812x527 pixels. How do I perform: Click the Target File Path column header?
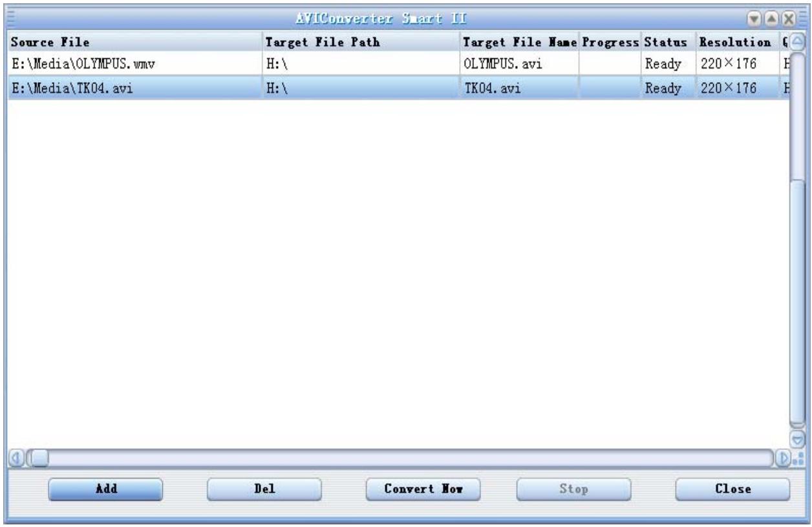click(x=361, y=43)
